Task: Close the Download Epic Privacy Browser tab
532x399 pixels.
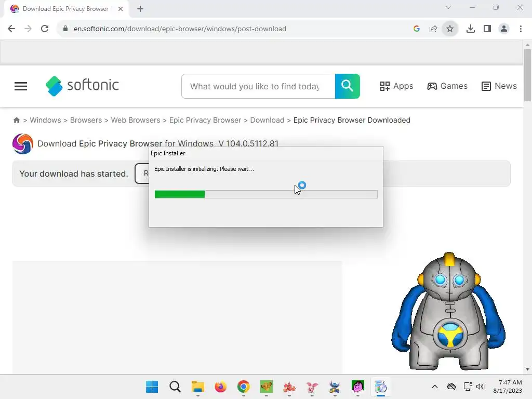Action: click(121, 9)
